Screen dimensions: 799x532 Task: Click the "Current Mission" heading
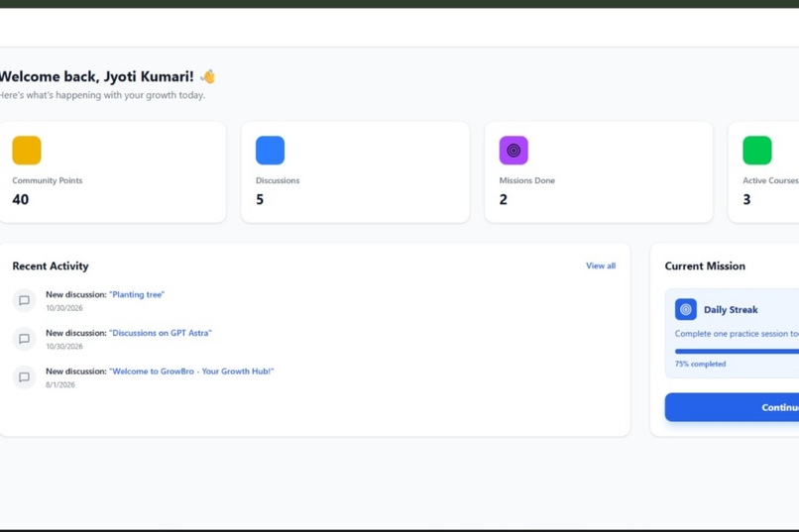click(x=705, y=266)
